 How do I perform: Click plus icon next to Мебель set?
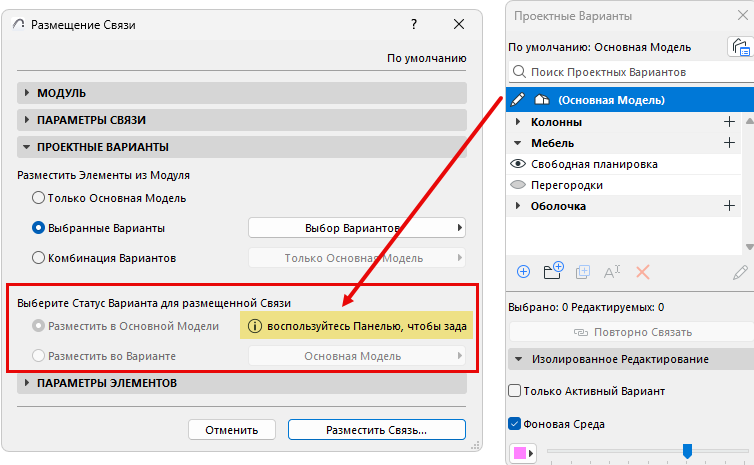point(729,143)
